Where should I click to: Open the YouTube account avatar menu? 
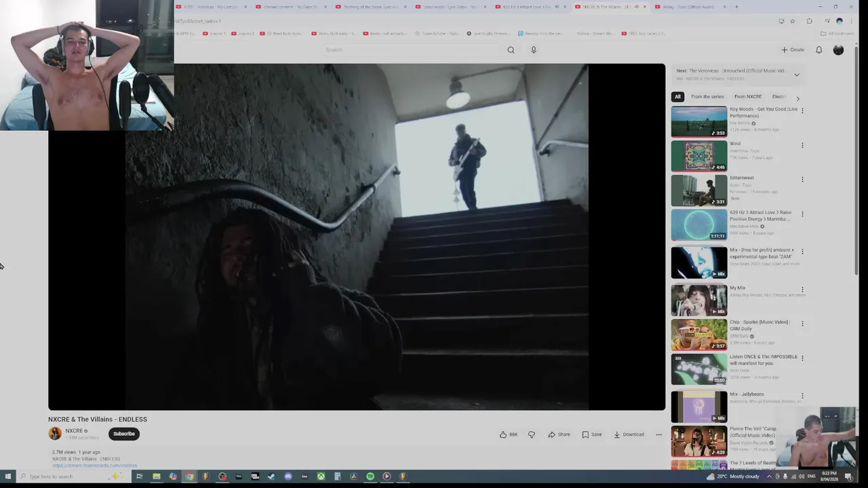click(838, 49)
